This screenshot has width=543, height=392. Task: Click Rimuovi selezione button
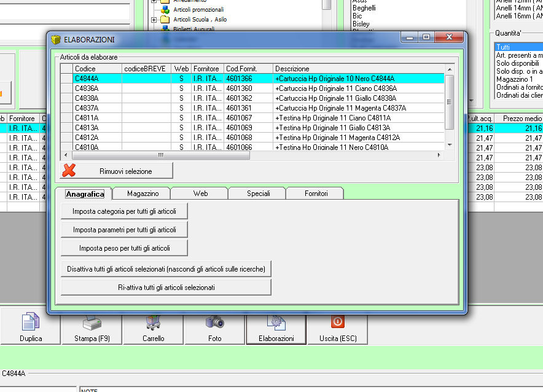point(116,171)
